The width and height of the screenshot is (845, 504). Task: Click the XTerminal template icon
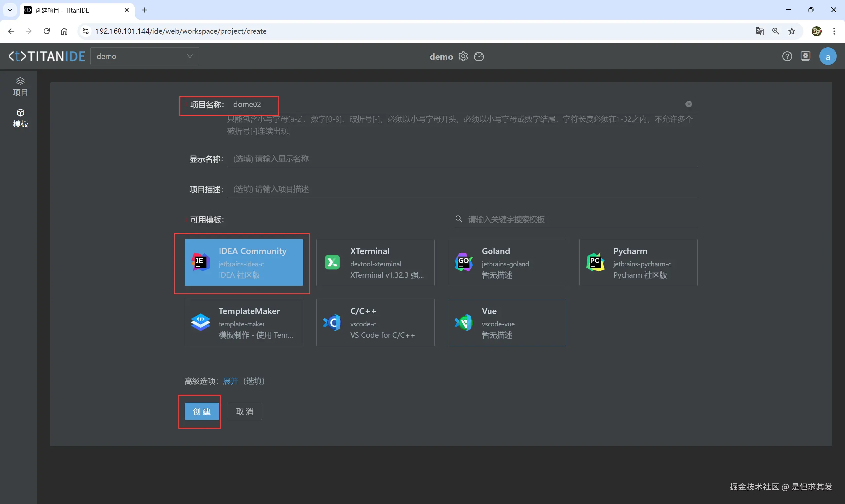click(332, 262)
